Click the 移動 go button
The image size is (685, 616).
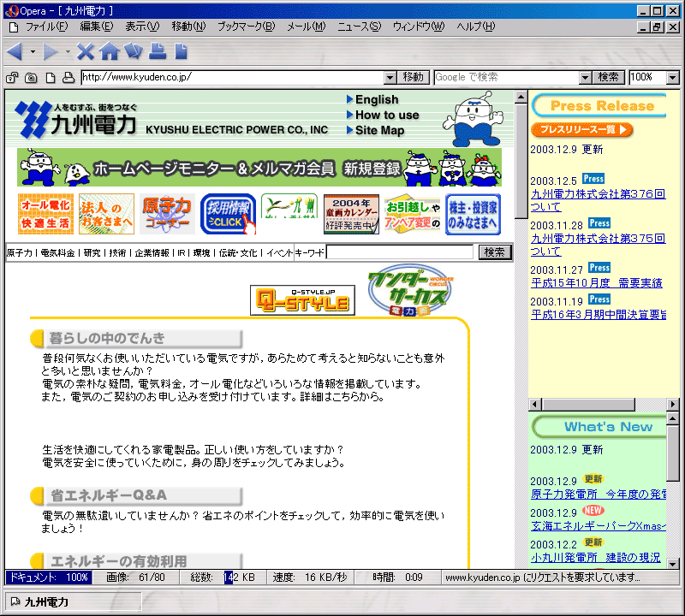(414, 78)
